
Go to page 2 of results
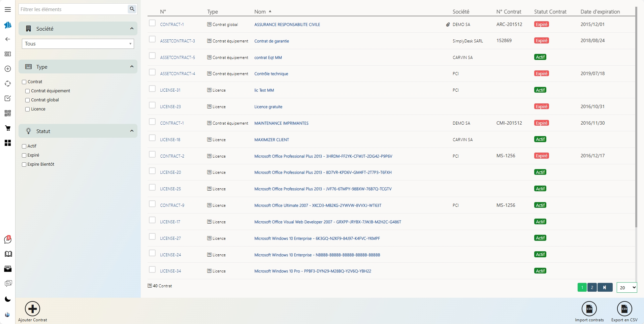(592, 287)
